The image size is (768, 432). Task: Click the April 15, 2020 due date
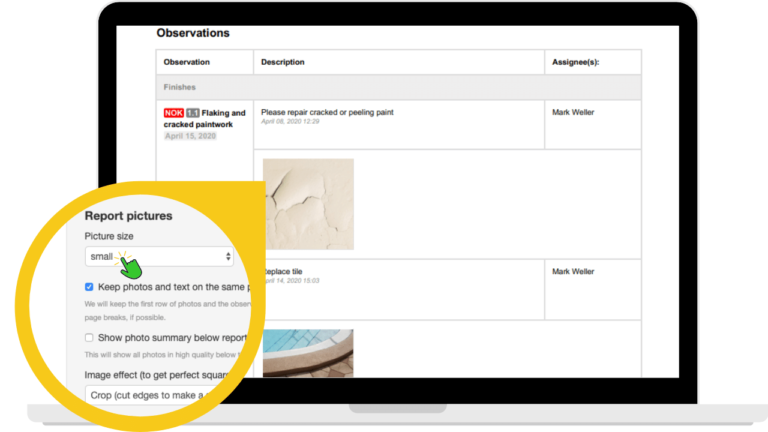[190, 136]
